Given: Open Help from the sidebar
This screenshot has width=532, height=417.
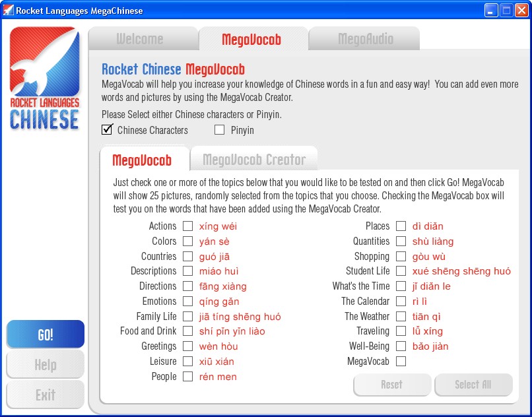Looking at the screenshot, I should [46, 365].
